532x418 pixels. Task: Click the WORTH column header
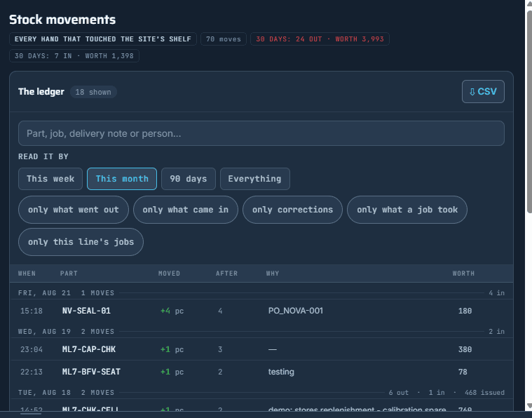[463, 274]
